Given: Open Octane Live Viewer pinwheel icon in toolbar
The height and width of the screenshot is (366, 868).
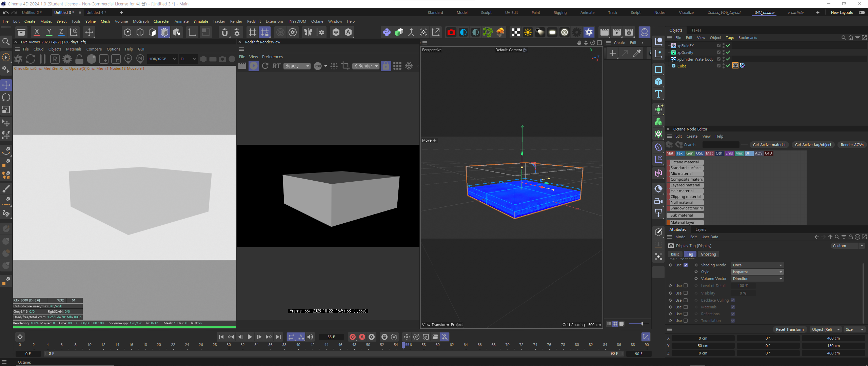Looking at the screenshot, I should coord(589,32).
